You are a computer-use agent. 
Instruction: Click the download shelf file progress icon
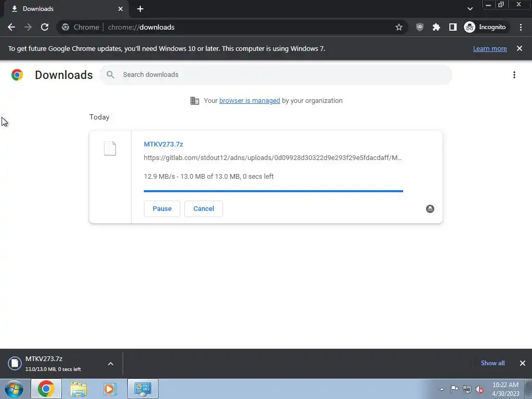pos(15,363)
